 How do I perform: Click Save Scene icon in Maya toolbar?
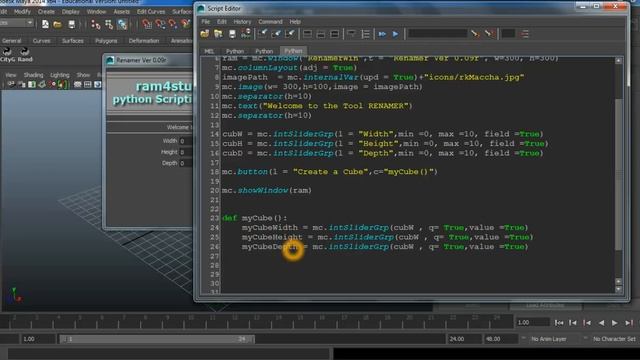[x=71, y=24]
